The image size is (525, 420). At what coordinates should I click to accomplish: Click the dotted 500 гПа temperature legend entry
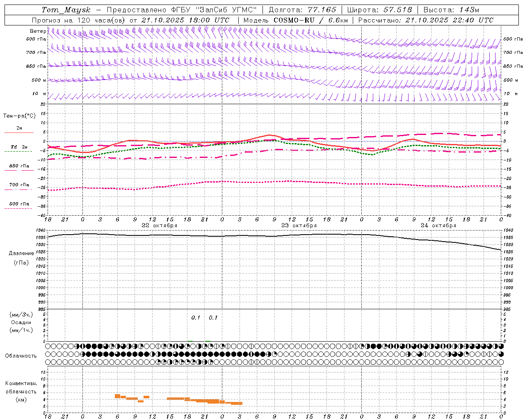(x=18, y=206)
